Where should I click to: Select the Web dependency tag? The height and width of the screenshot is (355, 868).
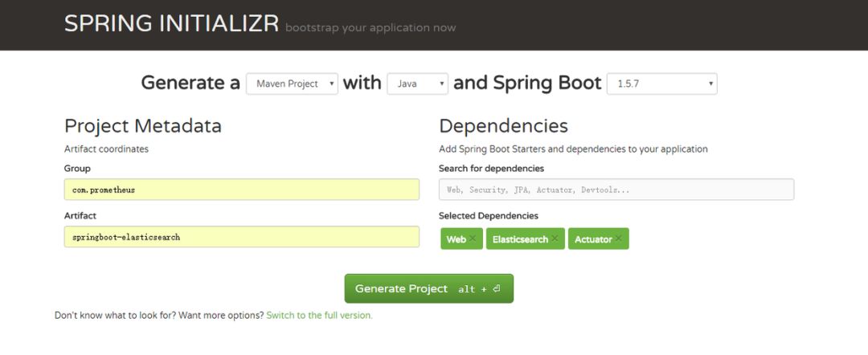pyautogui.click(x=461, y=239)
